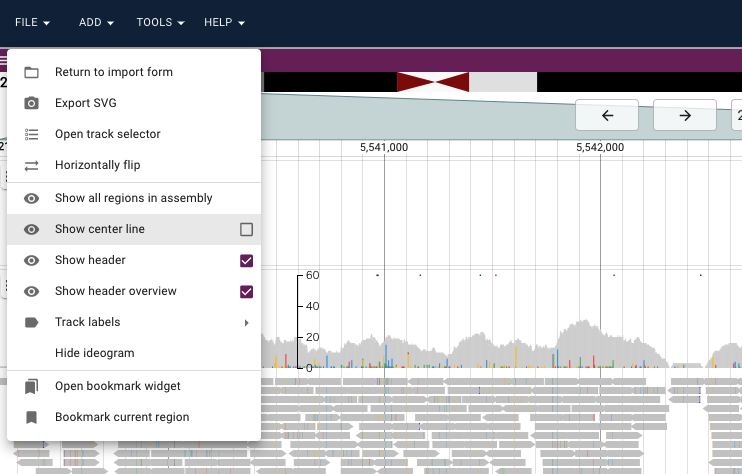Viewport: 742px width, 474px height.
Task: Select Open track selector menu entry
Action: [x=134, y=134]
